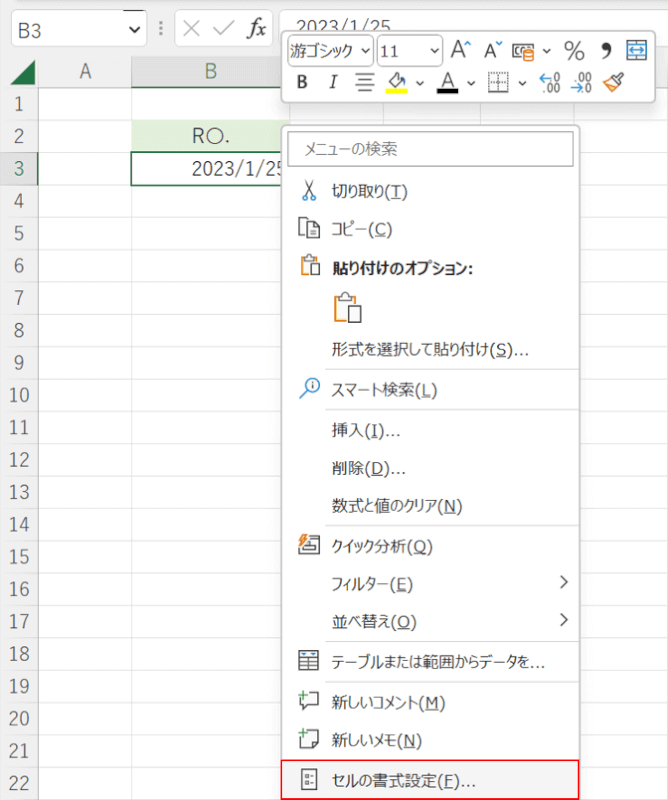Screen dimensions: 668x800
Task: Click the increase font size icon
Action: coord(460,50)
